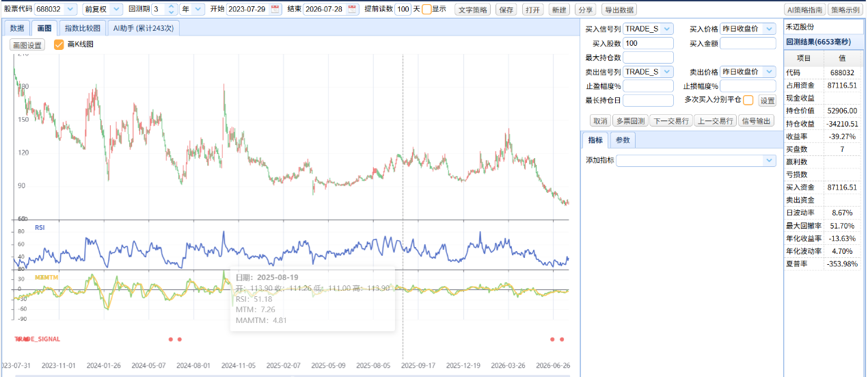Expand the 添加指标 dropdown
The image size is (868, 377).
click(x=696, y=160)
